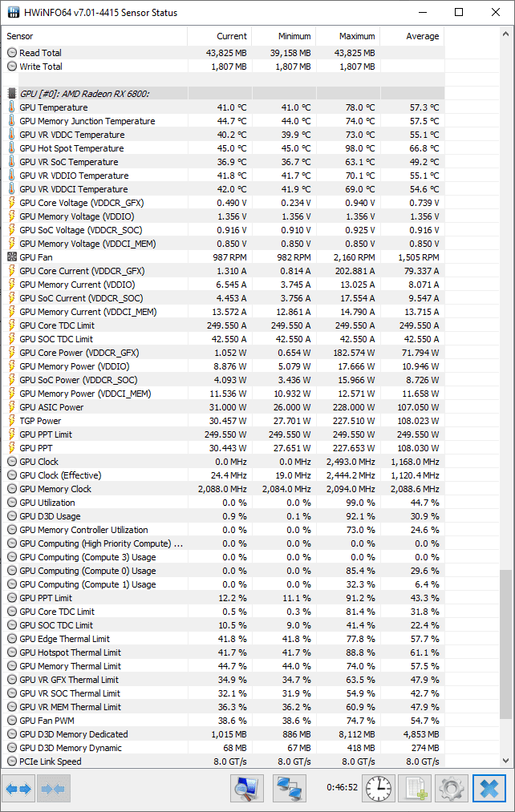Select the GPU SOC TDC Limit 42.550 A row
The height and width of the screenshot is (812, 515).
pos(223,339)
